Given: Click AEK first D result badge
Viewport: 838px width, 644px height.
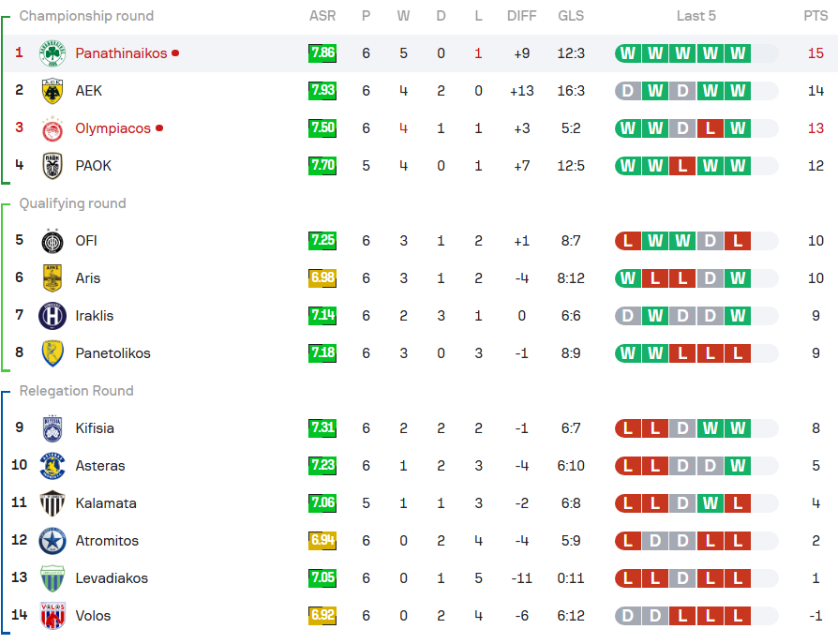Looking at the screenshot, I should tap(627, 91).
